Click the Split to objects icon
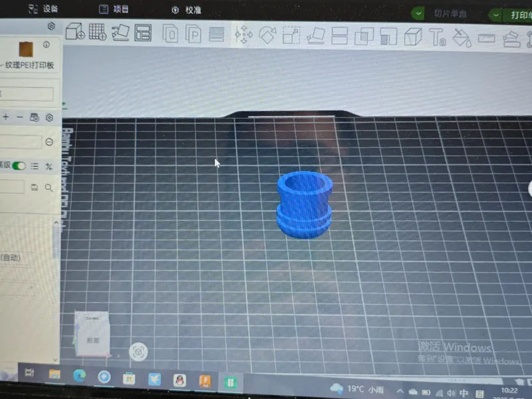 [170, 34]
